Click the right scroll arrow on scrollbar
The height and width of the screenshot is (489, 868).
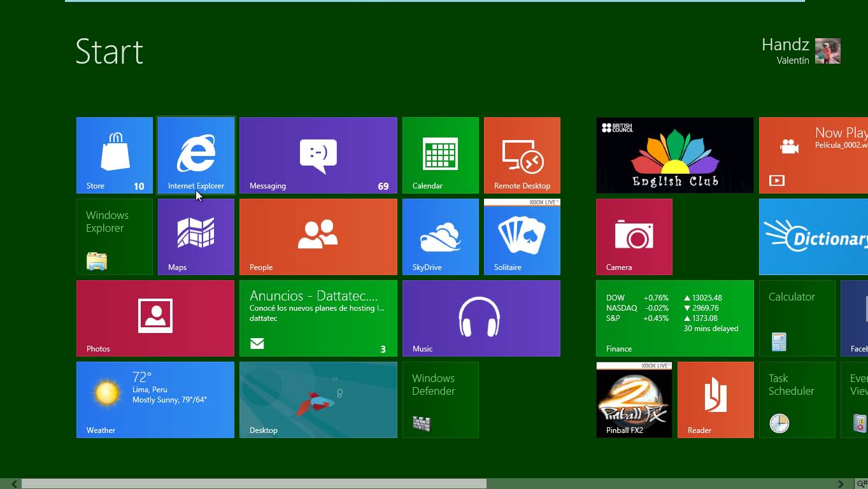[841, 484]
